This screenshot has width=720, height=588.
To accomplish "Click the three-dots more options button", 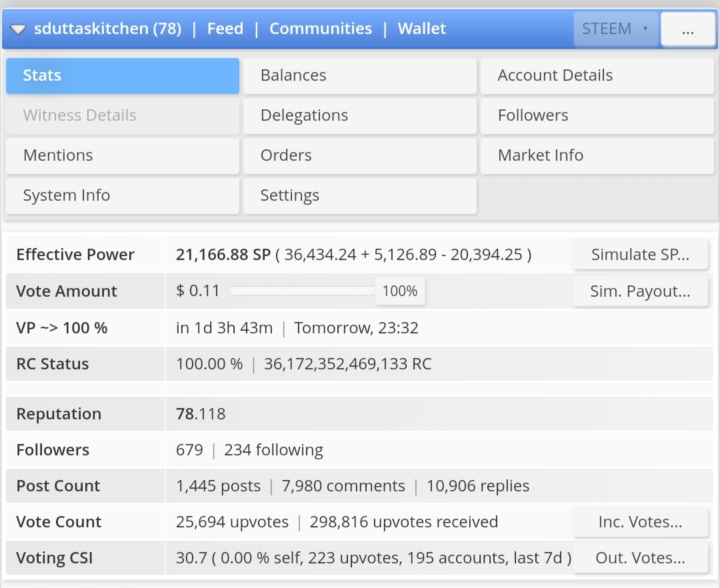I will pyautogui.click(x=687, y=30).
